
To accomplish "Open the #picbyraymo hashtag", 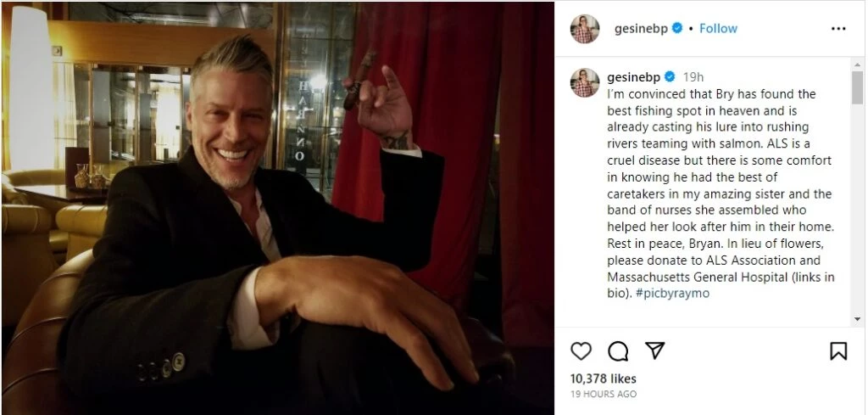I will click(x=672, y=293).
